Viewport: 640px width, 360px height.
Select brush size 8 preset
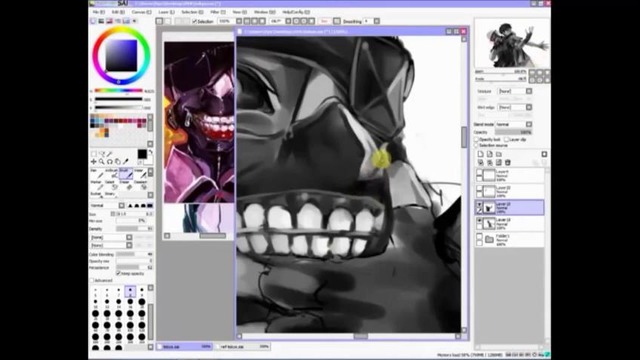tap(130, 291)
